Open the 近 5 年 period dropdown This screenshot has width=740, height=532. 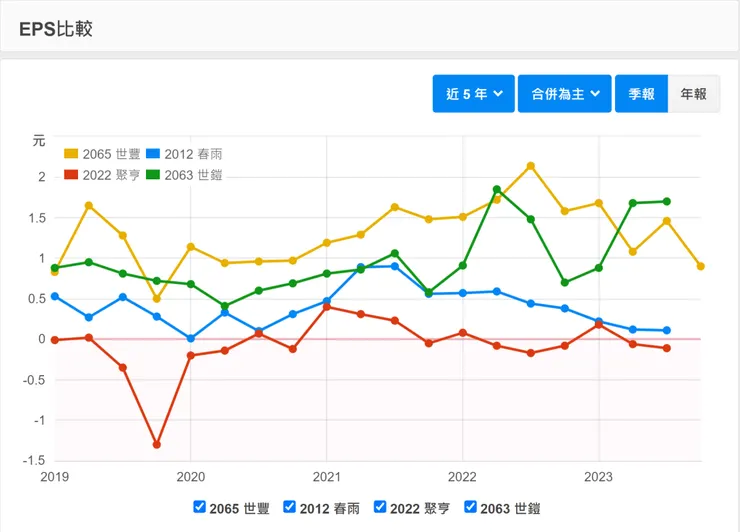[x=474, y=94]
